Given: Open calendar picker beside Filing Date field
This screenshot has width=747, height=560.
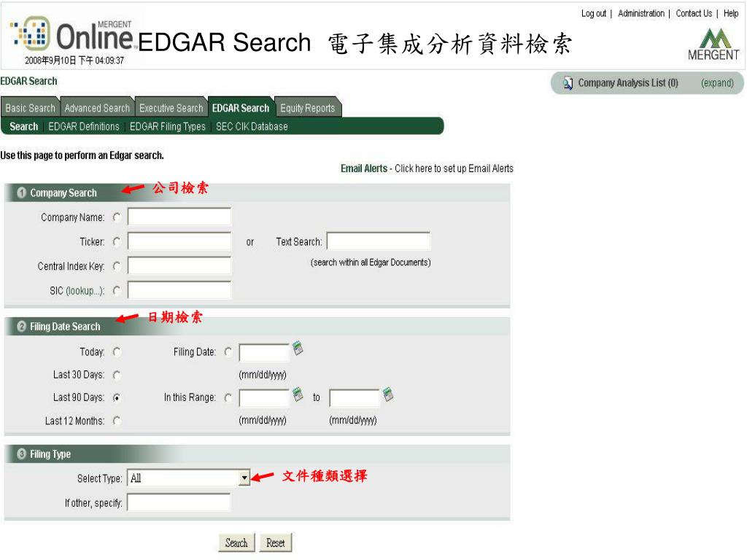Looking at the screenshot, I should 298,348.
